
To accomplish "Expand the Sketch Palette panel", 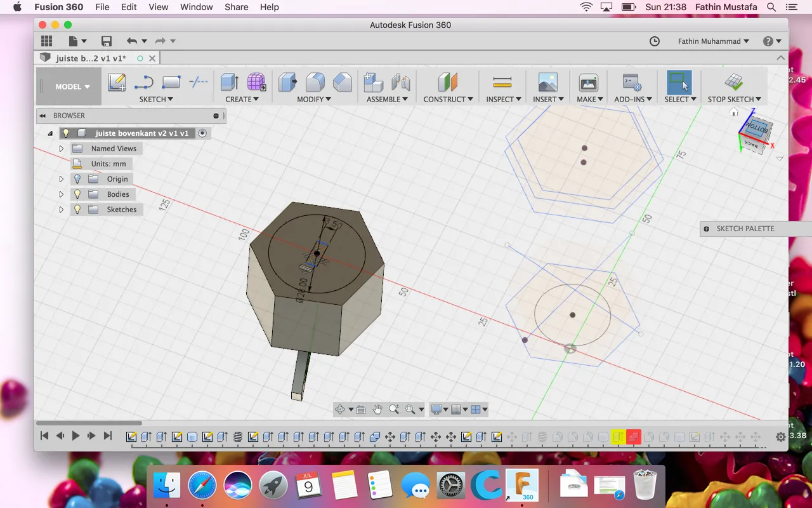I will 706,229.
